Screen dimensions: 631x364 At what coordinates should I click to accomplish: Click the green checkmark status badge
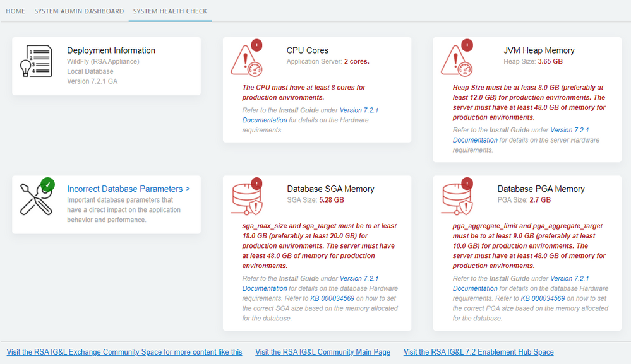coord(47,185)
